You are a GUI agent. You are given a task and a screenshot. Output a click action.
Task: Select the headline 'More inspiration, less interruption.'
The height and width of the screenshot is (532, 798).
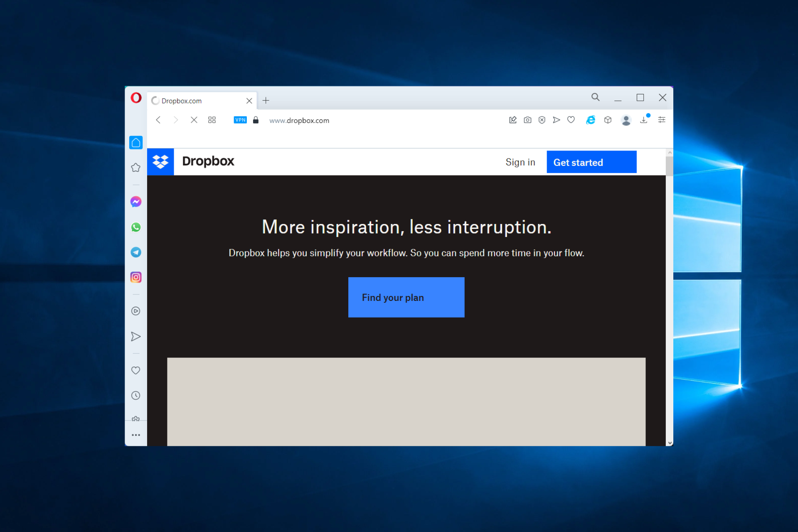[x=406, y=227]
